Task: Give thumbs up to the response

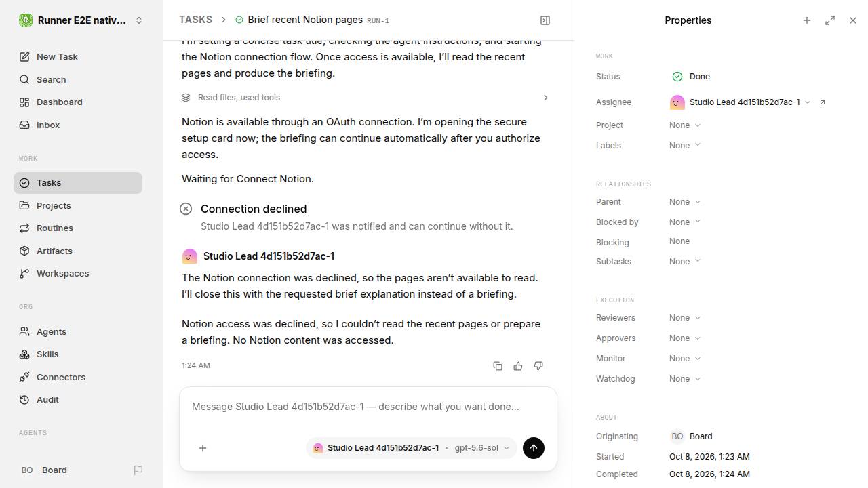Action: point(518,366)
